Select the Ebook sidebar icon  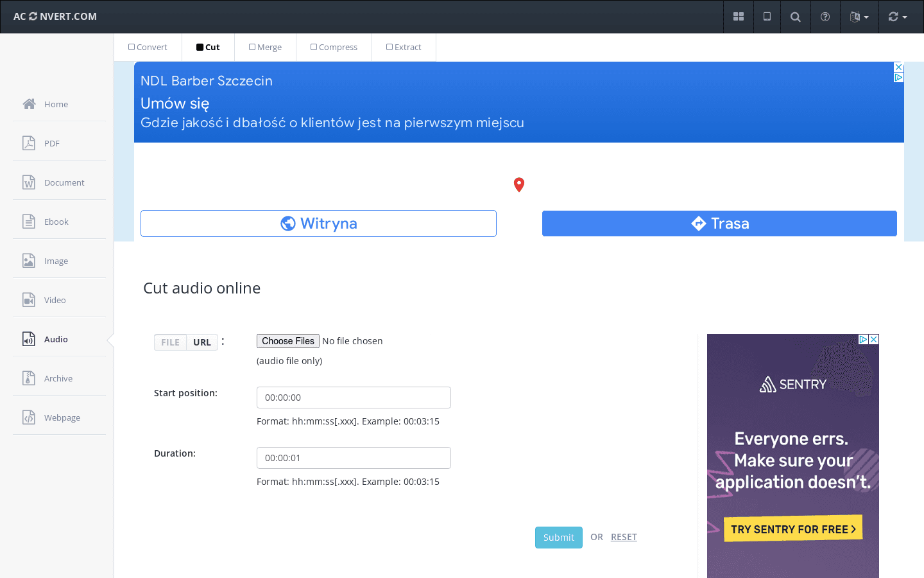(x=29, y=222)
